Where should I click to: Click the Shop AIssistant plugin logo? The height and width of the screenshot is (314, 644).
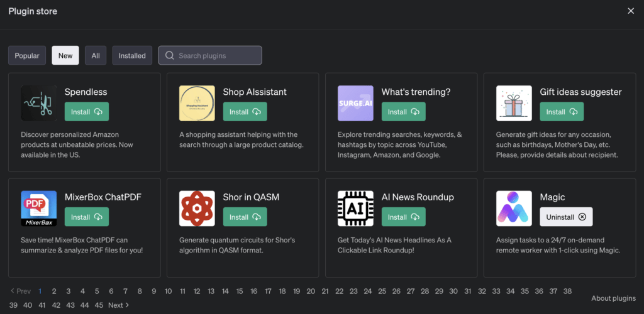197,104
